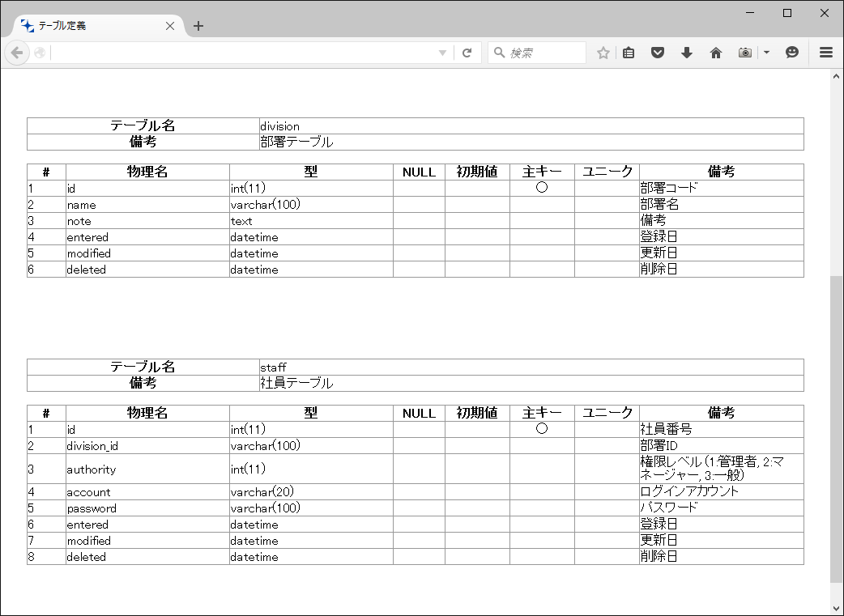Click the scrollbar up arrow
Image resolution: width=844 pixels, height=616 pixels.
836,76
